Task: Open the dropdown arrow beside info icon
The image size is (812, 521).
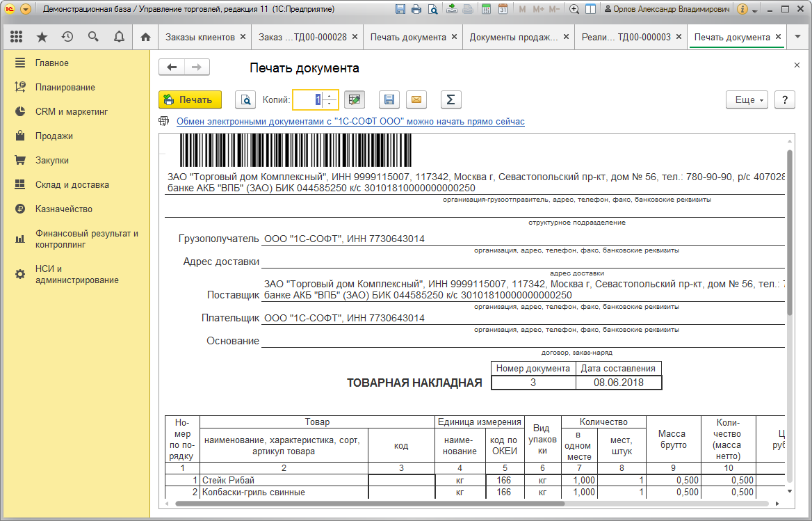Action: coord(755,10)
